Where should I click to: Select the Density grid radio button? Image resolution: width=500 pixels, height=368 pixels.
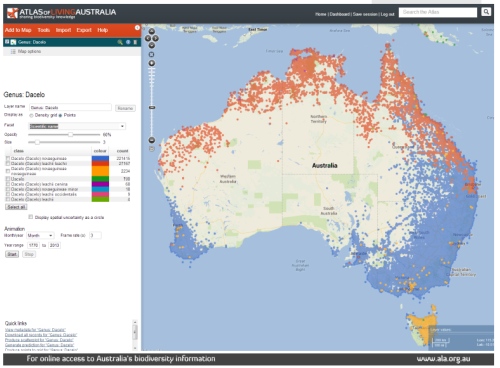point(31,115)
